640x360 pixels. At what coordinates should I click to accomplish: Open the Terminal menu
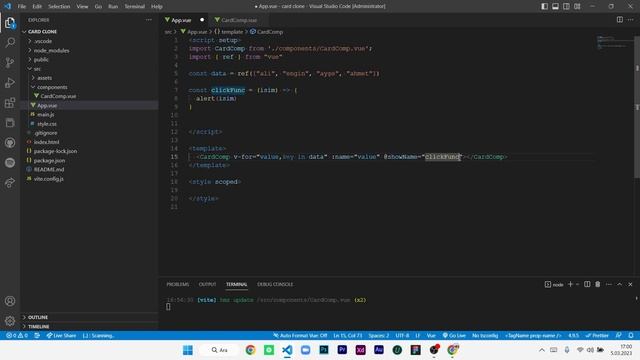click(134, 6)
